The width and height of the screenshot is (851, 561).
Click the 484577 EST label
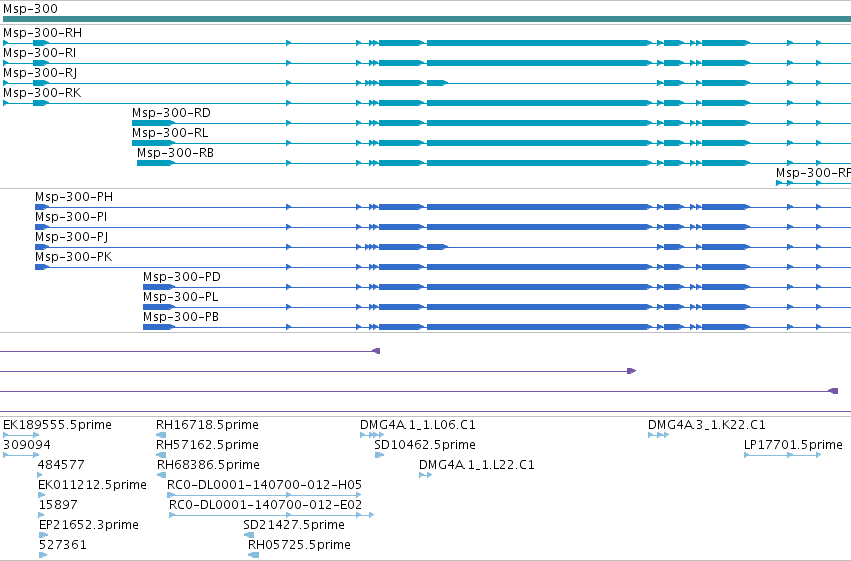point(61,465)
